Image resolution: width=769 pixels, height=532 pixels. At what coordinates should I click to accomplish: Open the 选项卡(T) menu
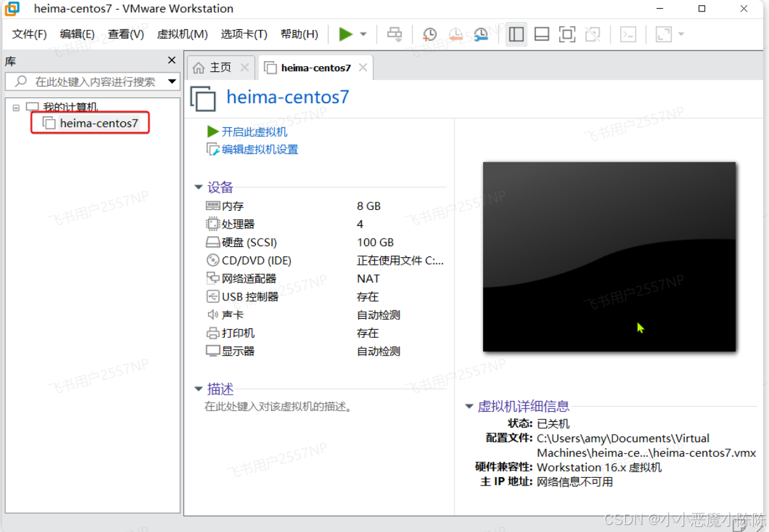click(x=244, y=34)
